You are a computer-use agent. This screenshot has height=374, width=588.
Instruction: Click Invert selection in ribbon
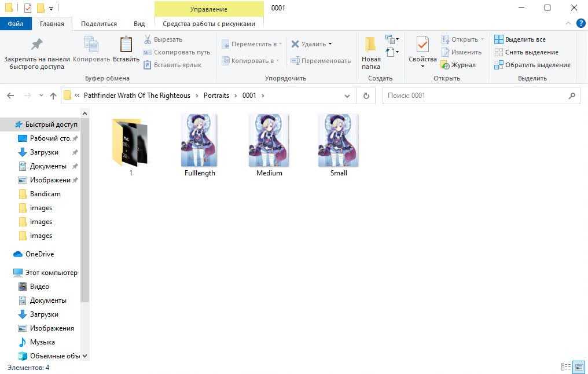(532, 65)
